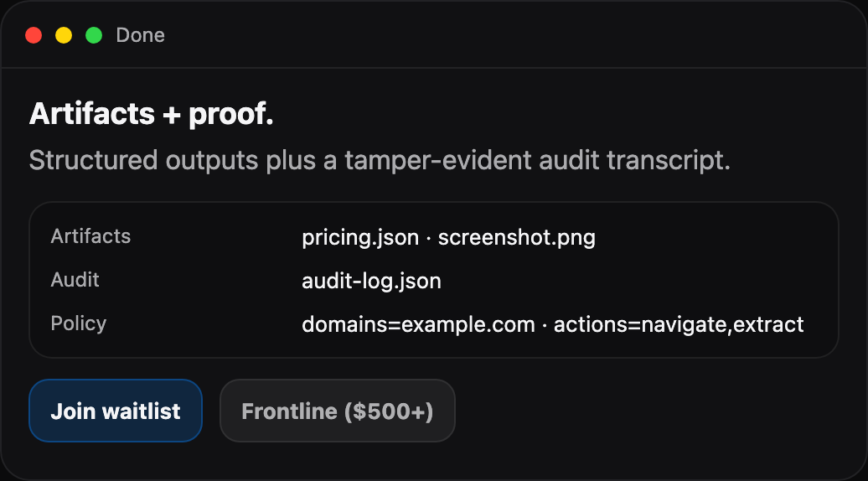
Task: Select the Policy row label
Action: (x=79, y=323)
